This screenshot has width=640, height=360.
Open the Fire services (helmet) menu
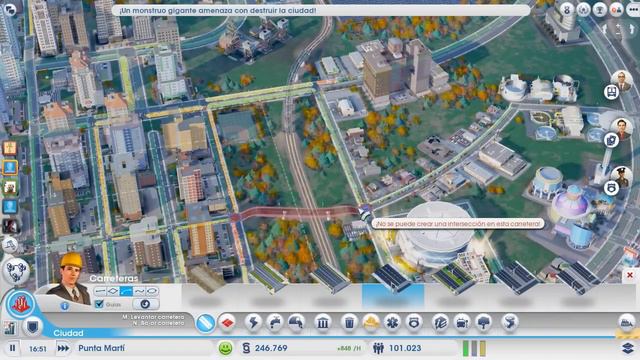[x=371, y=322]
